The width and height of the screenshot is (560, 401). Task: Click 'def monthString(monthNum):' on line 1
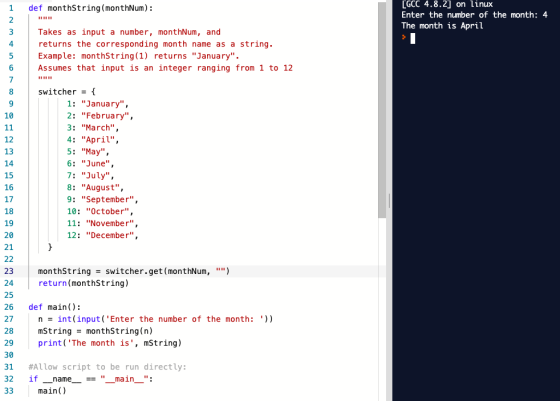point(91,8)
